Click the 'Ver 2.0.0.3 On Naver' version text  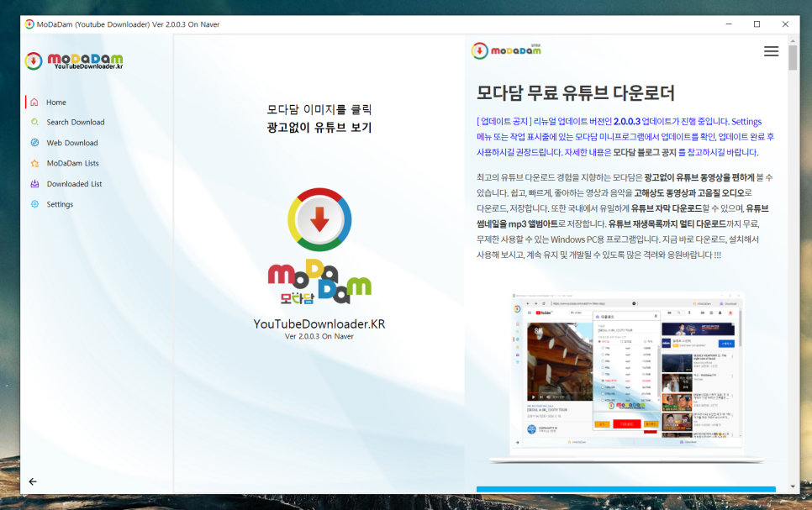point(319,337)
